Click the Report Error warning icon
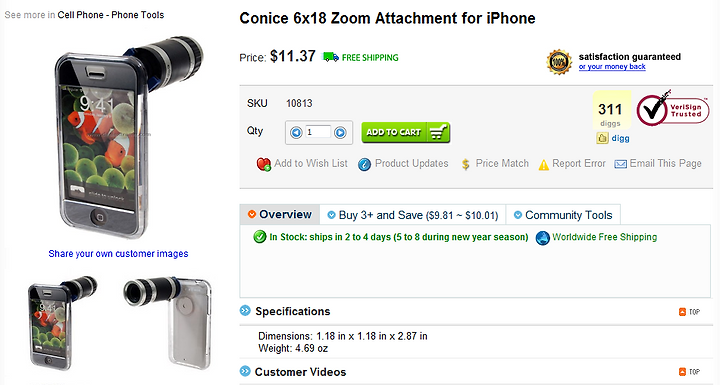 (544, 164)
